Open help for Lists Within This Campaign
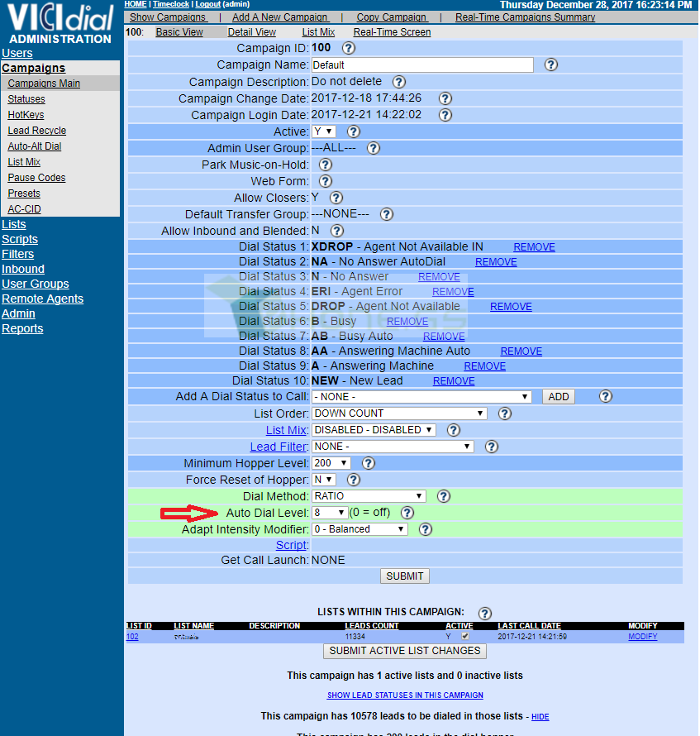 click(484, 613)
